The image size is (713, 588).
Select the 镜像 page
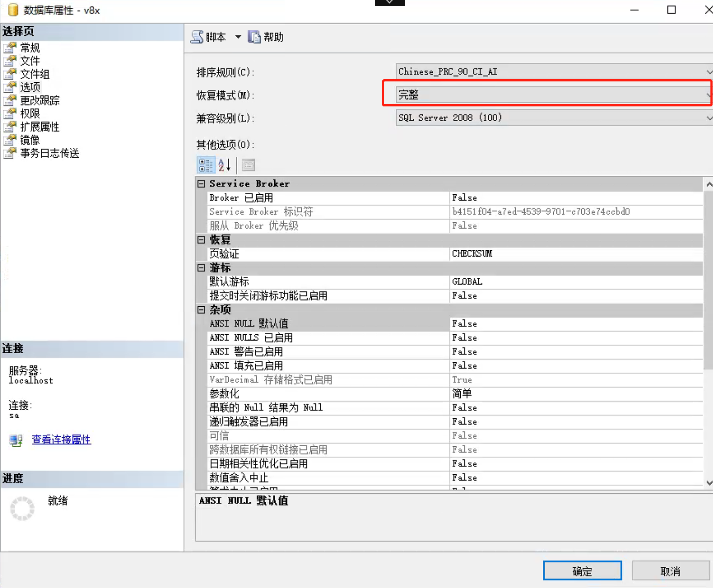(x=30, y=140)
